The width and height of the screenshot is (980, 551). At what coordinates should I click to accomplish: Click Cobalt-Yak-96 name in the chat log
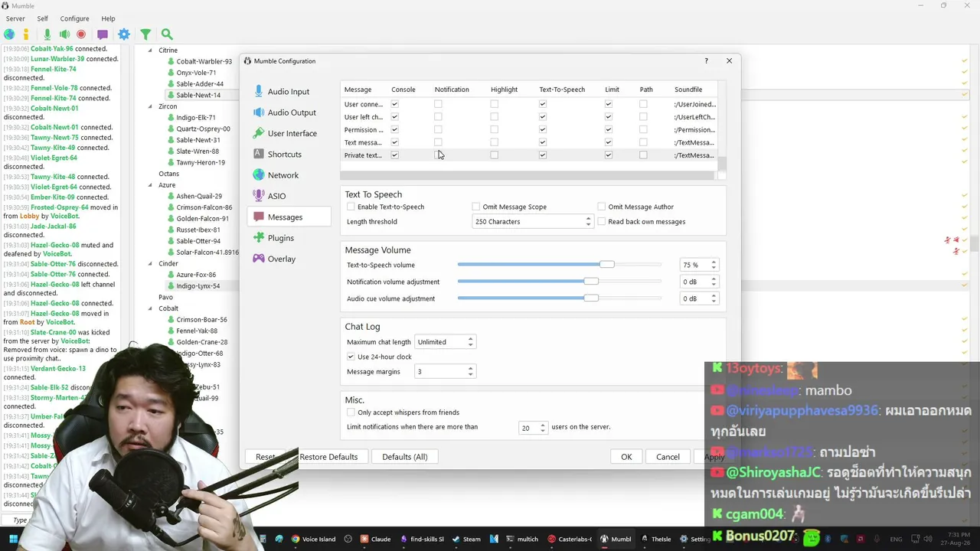coord(52,49)
